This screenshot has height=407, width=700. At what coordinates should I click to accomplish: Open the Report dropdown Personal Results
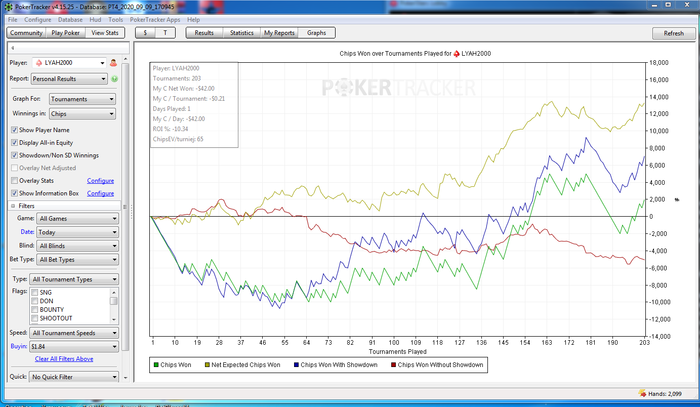click(69, 79)
